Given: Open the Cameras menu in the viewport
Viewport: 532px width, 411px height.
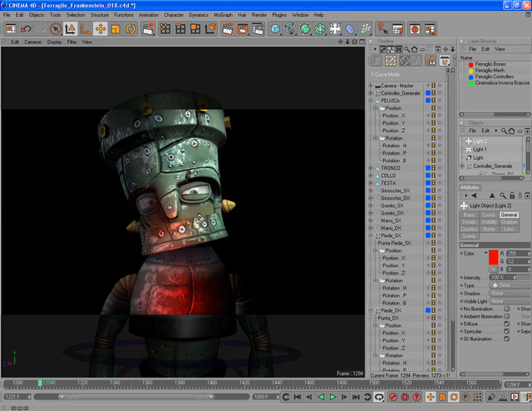Looking at the screenshot, I should (x=33, y=42).
